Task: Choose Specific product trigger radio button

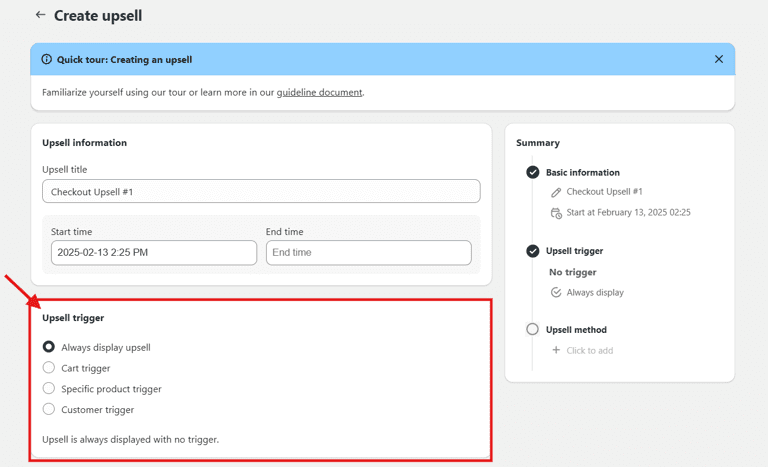Action: pos(49,389)
